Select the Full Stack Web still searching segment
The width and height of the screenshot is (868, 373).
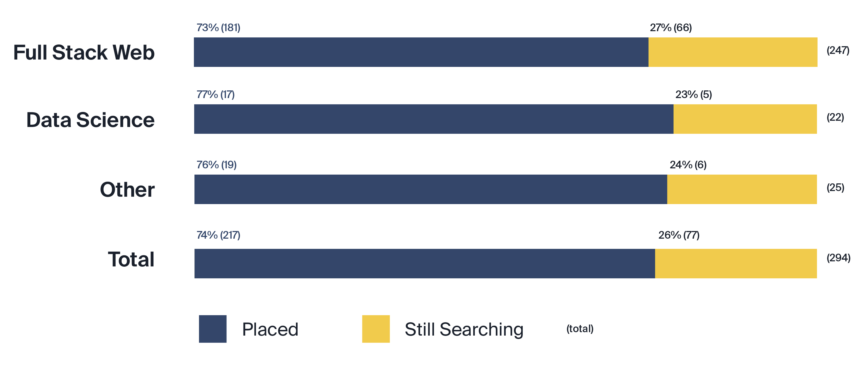pyautogui.click(x=733, y=52)
